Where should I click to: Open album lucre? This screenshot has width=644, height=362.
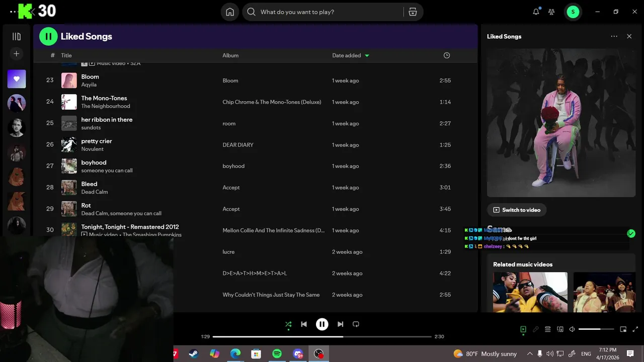[228, 252]
